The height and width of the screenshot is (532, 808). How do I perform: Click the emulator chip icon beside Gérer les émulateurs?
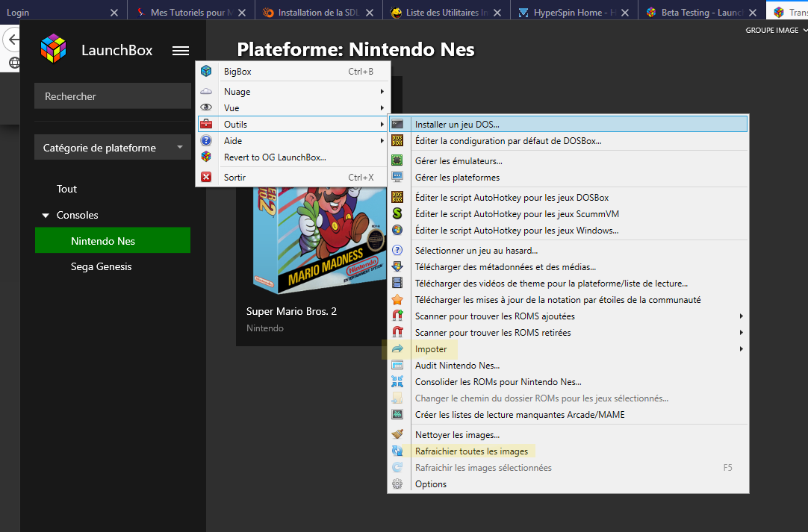click(397, 160)
